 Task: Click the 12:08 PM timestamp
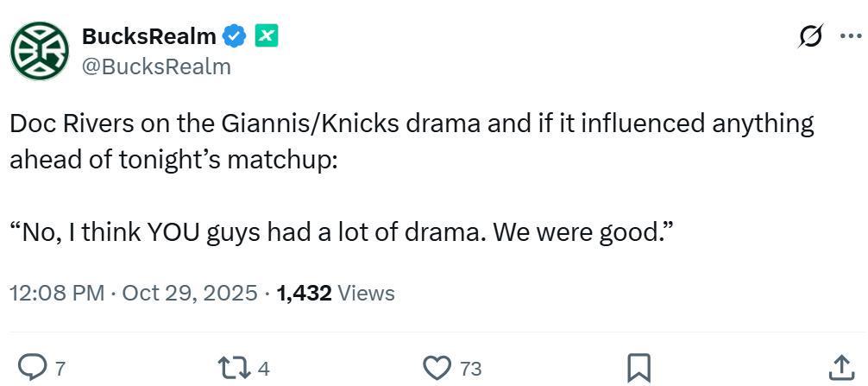pos(57,293)
